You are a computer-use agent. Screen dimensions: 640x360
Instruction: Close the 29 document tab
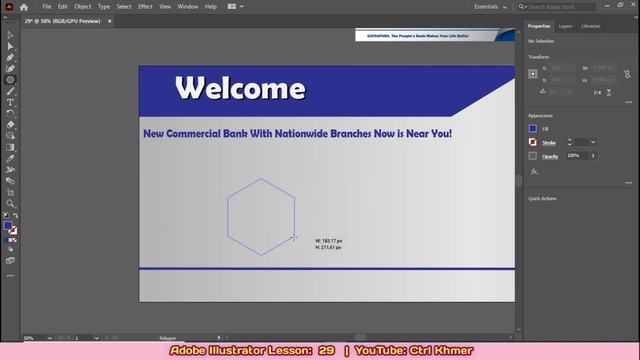click(109, 21)
